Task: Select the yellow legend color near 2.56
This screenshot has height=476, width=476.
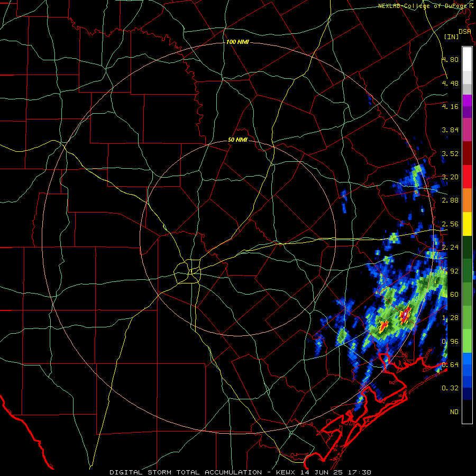Action: pos(467,224)
